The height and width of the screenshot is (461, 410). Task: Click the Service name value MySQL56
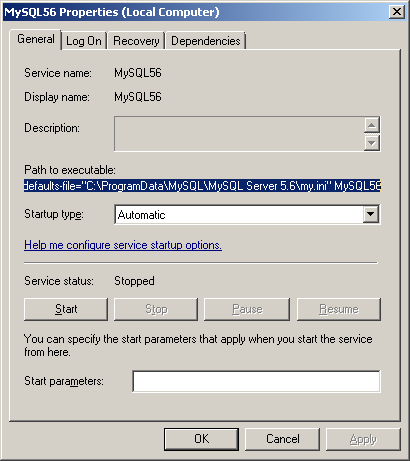(138, 73)
